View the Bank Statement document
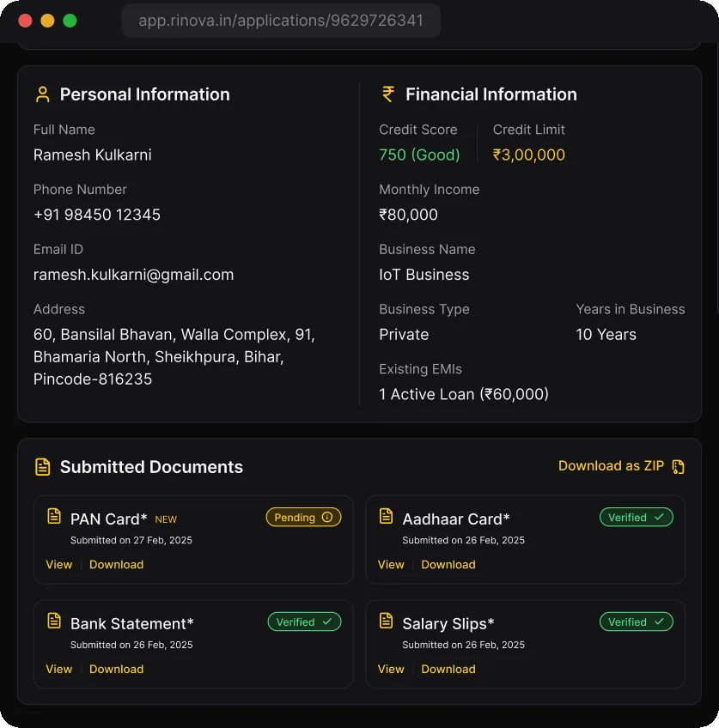 59,669
